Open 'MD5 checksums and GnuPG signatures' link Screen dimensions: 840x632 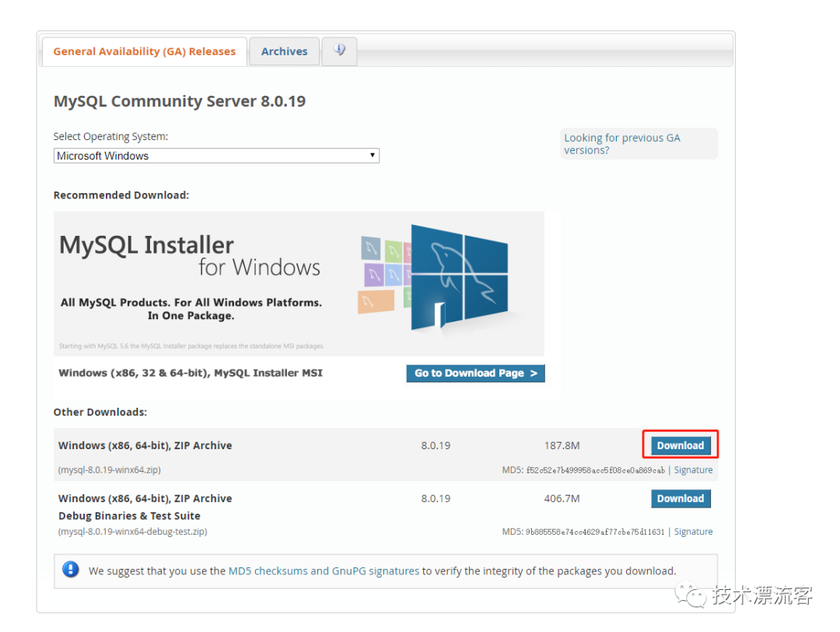coord(324,571)
